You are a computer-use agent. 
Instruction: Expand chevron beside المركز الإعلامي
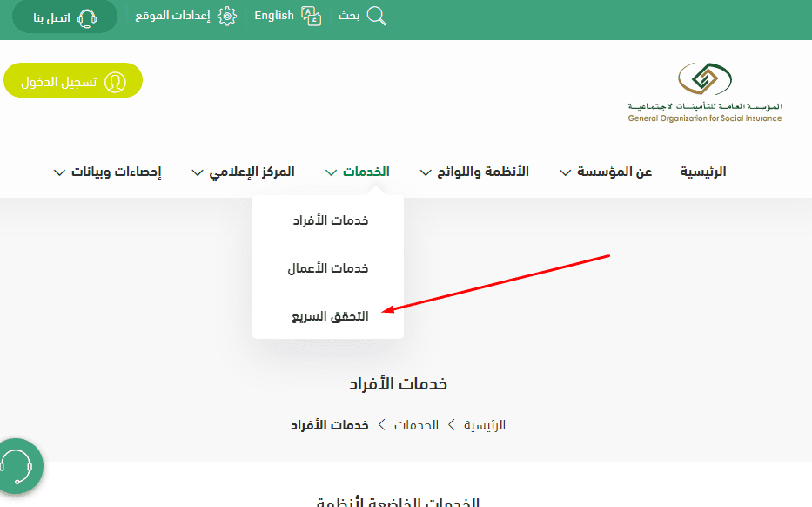coord(198,172)
